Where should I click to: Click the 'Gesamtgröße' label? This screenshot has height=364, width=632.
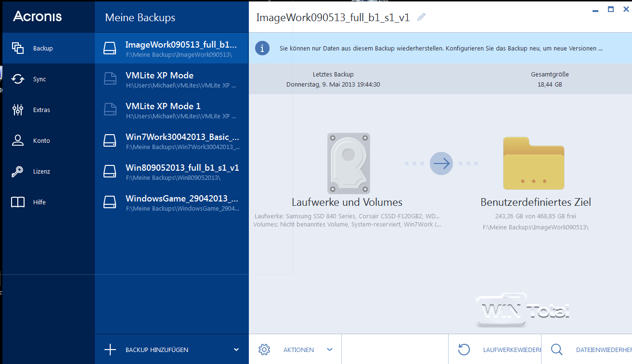tap(550, 75)
